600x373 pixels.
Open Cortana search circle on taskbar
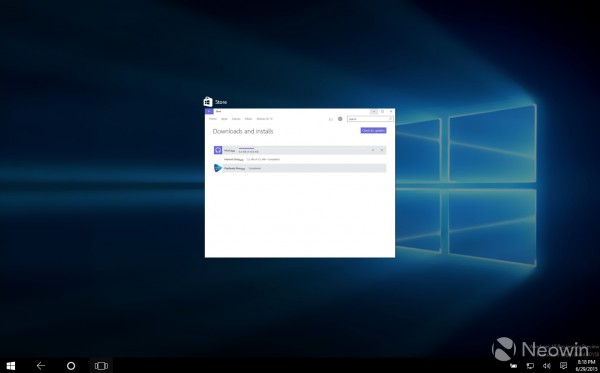point(71,366)
